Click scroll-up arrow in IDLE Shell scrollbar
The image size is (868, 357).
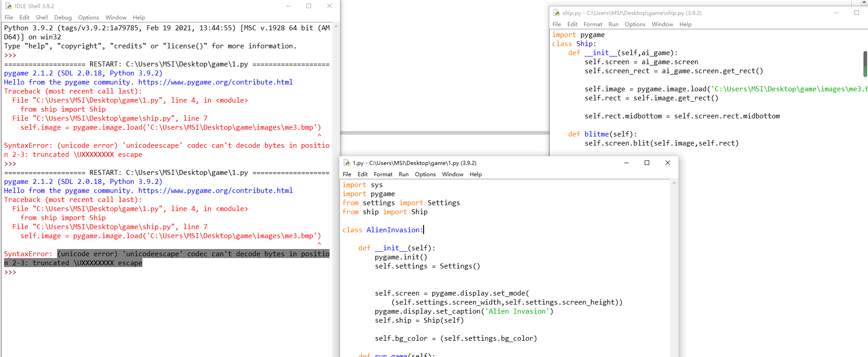point(336,27)
